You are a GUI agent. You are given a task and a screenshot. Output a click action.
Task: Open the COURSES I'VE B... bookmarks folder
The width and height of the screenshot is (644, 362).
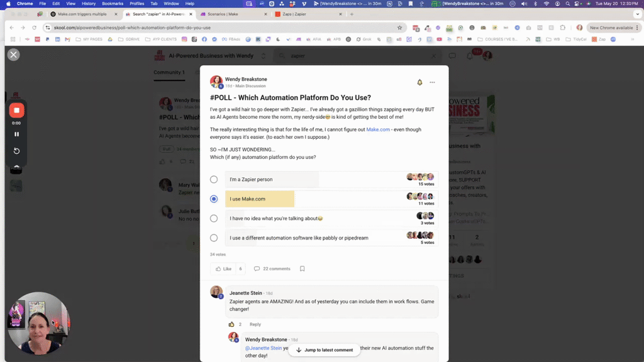click(x=499, y=40)
